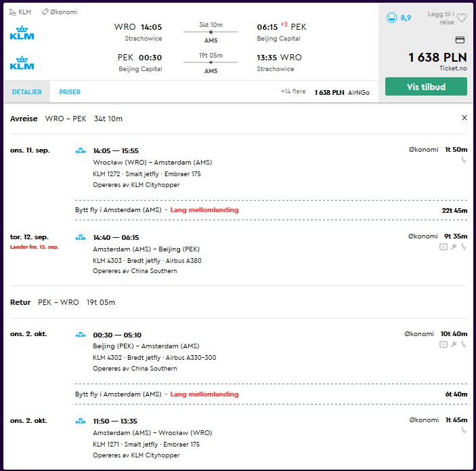The height and width of the screenshot is (471, 476).
Task: Click power outlet icon for 9t 35m flight
Action: click(454, 247)
